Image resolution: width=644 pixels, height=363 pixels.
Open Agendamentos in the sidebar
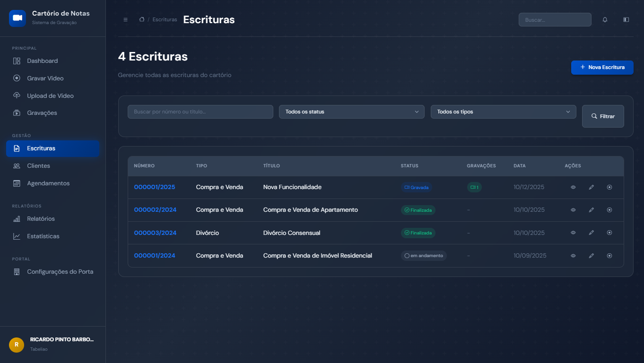tap(52, 183)
